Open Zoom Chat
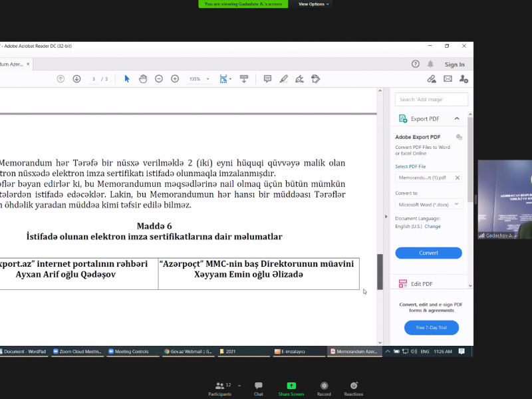The width and height of the screenshot is (532, 399). pyautogui.click(x=259, y=389)
